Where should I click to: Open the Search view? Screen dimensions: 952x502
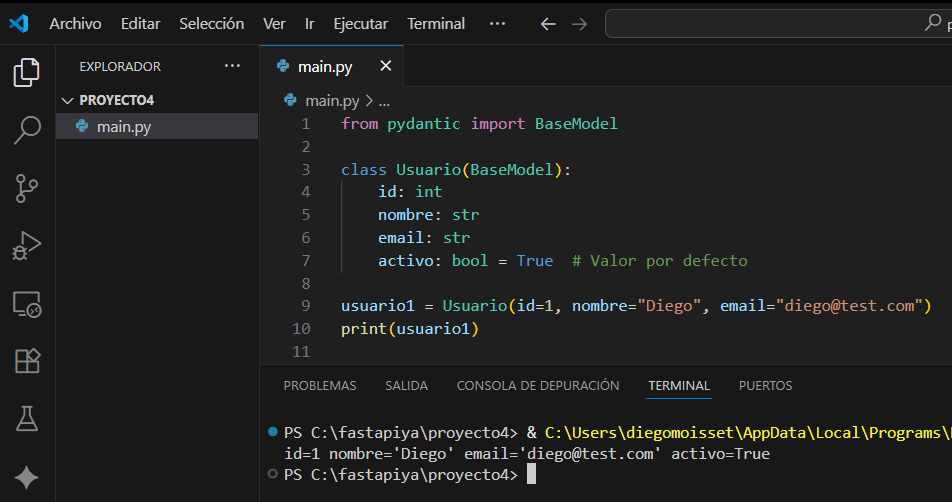click(x=27, y=130)
